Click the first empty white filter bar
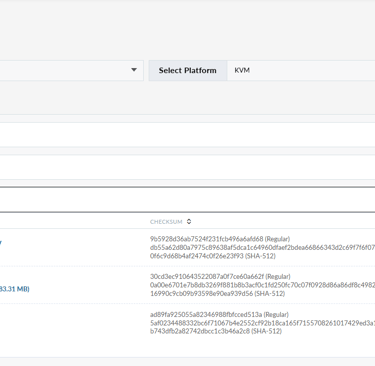This screenshot has width=375, height=366. point(187,135)
